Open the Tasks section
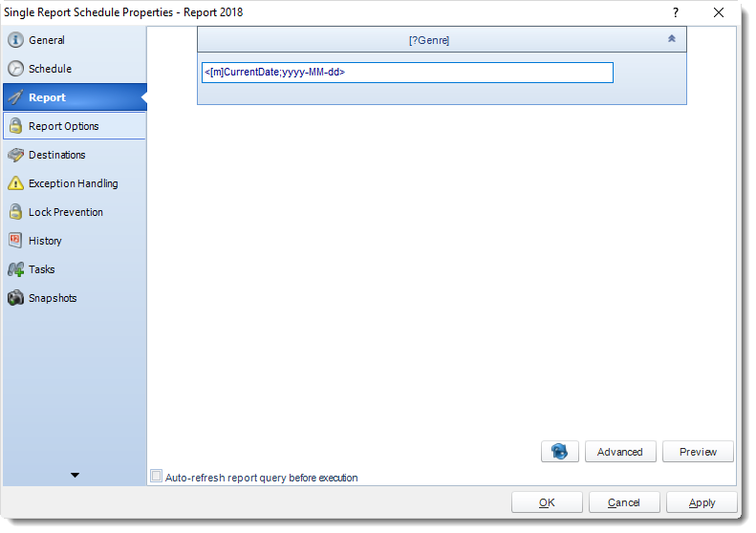The image size is (756, 533). click(75, 269)
